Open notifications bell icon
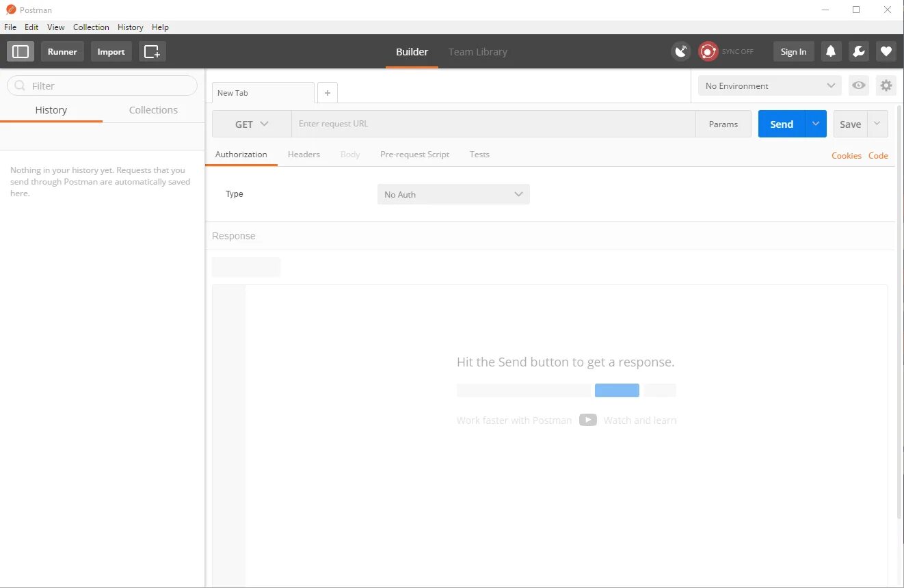Viewport: 904px width, 588px height. [831, 51]
